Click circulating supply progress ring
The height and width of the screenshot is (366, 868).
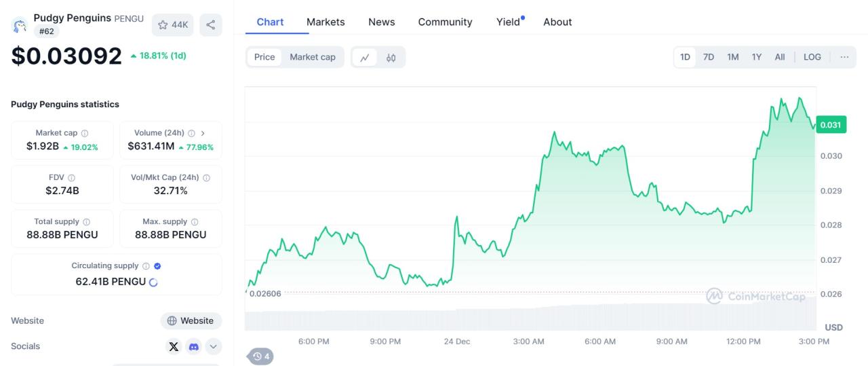[x=153, y=282]
